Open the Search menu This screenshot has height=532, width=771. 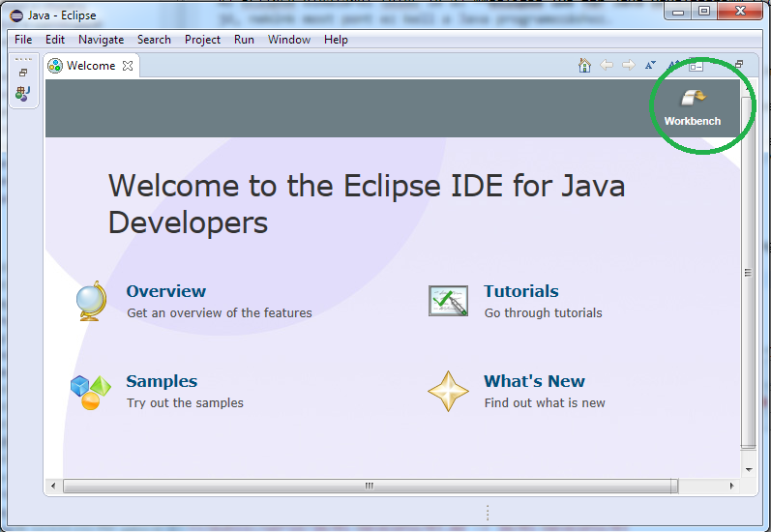click(x=154, y=40)
